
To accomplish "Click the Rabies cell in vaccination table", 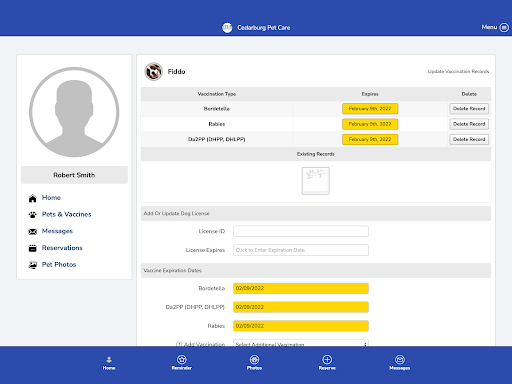I will (x=217, y=124).
